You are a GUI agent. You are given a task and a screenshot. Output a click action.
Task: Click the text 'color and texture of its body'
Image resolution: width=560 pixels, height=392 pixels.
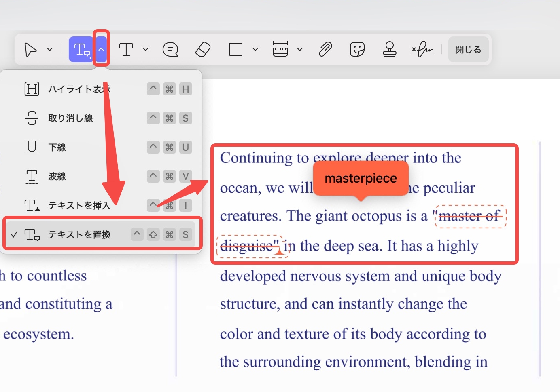tap(311, 334)
